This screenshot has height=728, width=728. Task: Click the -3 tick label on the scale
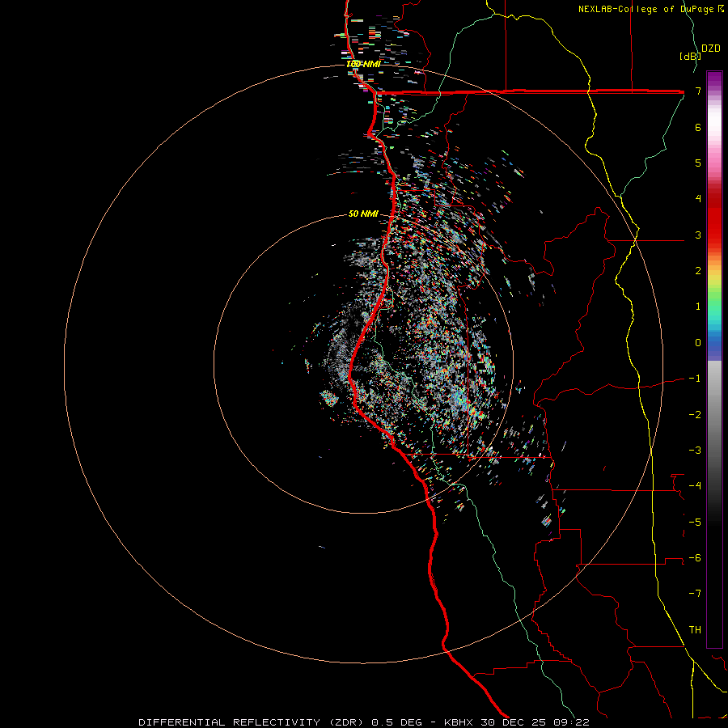695,451
